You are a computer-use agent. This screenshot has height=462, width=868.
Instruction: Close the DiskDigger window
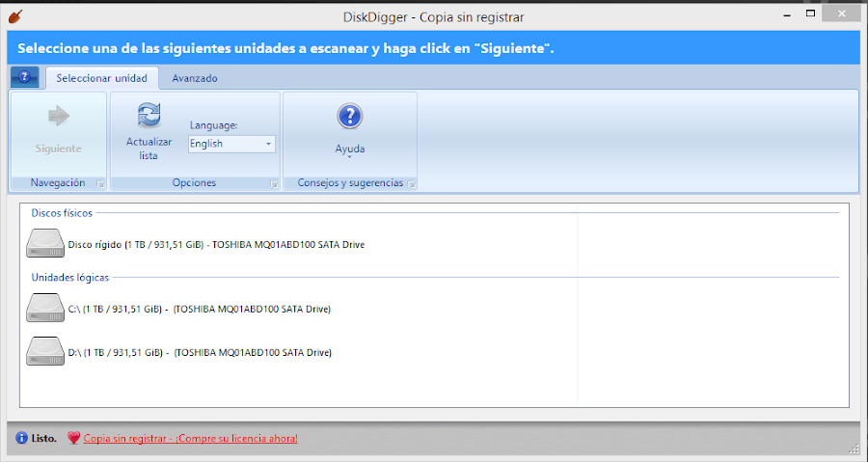[841, 14]
